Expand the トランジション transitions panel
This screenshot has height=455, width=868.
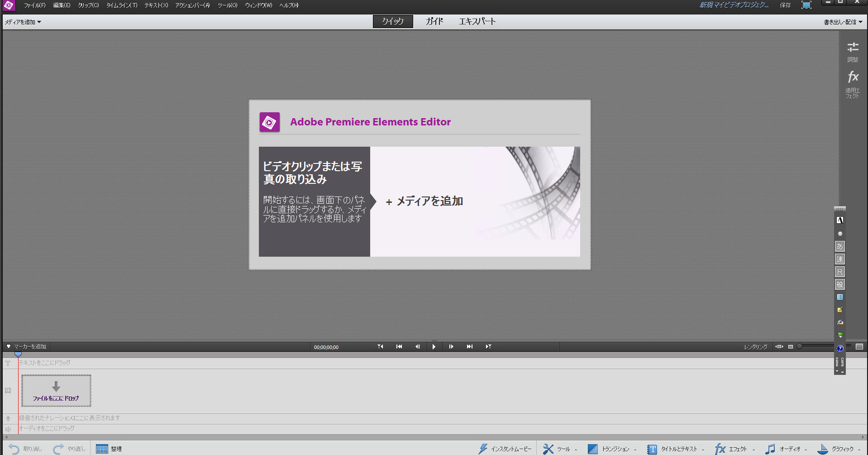click(x=612, y=449)
